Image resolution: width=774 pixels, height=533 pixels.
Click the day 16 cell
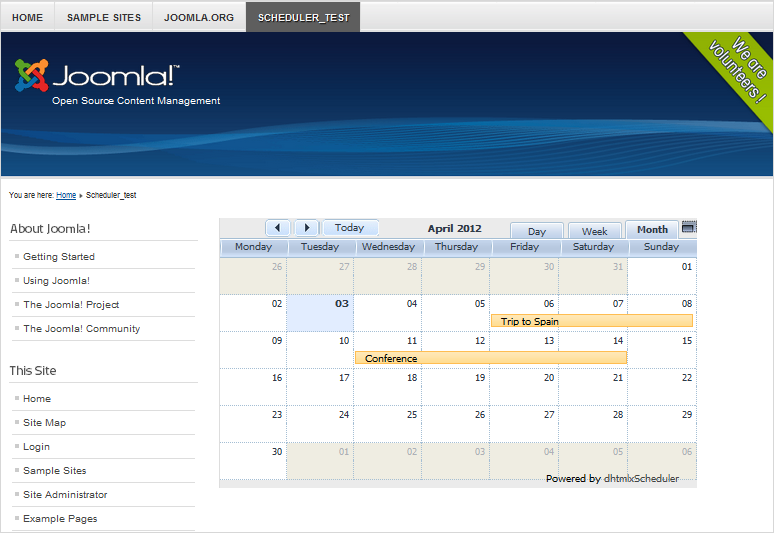tap(253, 387)
